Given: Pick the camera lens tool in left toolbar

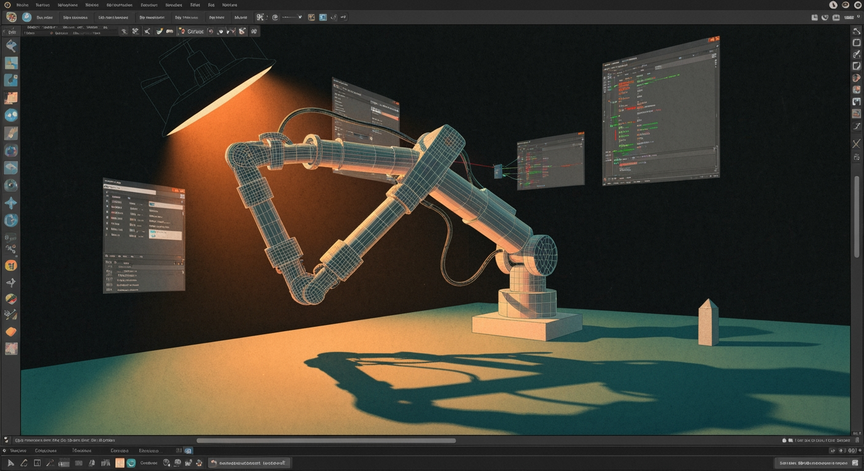Looking at the screenshot, I should pos(11,185).
